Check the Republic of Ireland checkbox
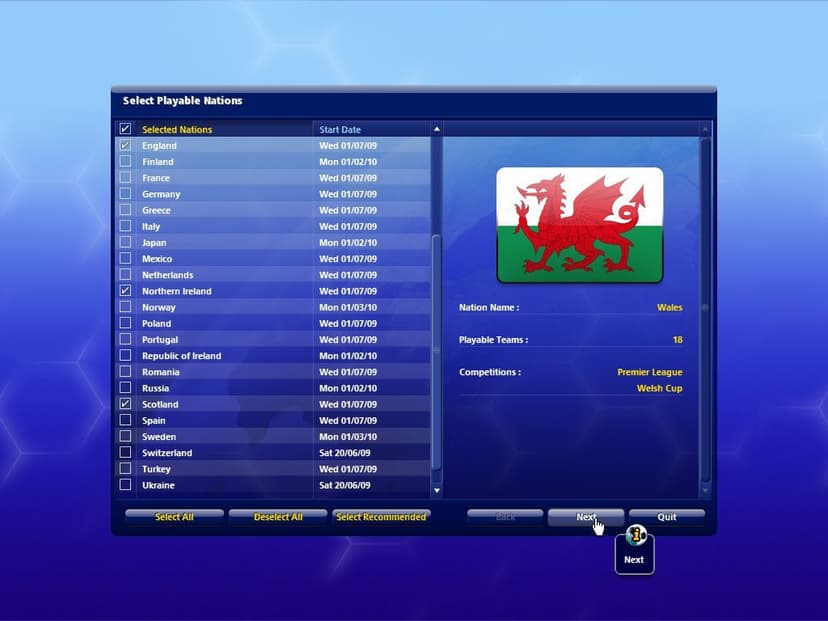Viewport: 828px width, 621px height. pos(125,355)
